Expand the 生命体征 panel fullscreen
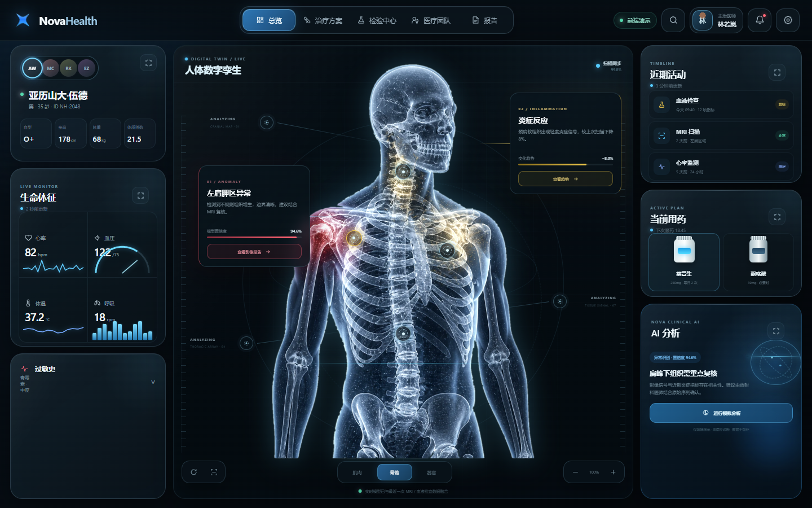The width and height of the screenshot is (812, 508). click(140, 195)
